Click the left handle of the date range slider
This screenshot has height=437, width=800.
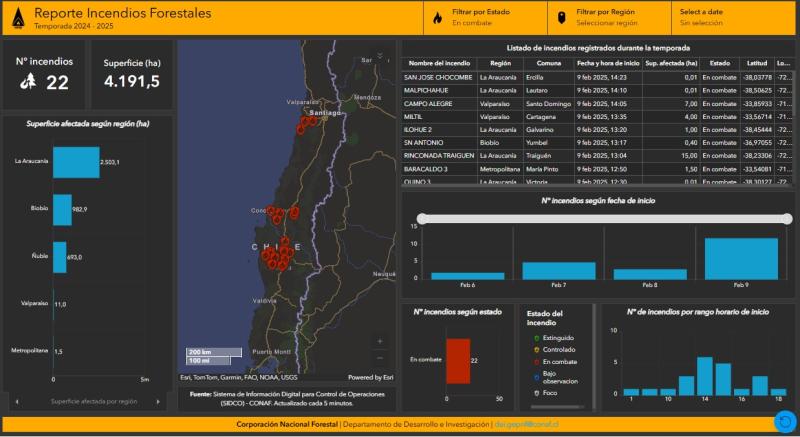423,218
